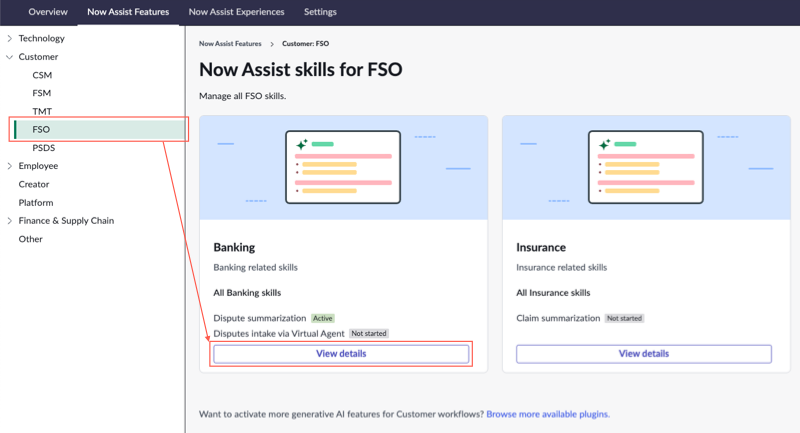This screenshot has height=433, width=800.
Task: Click breadcrumb separator chevron icon
Action: click(x=272, y=44)
